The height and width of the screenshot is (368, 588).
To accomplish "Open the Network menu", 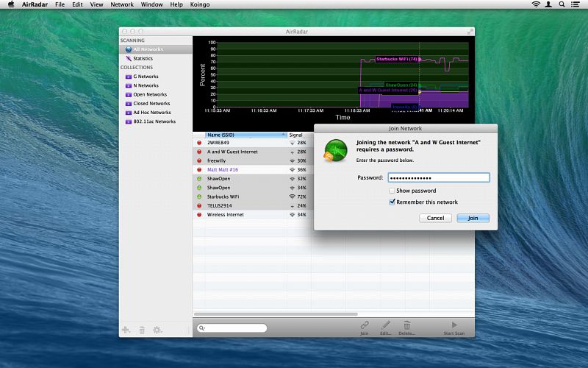I will click(122, 4).
